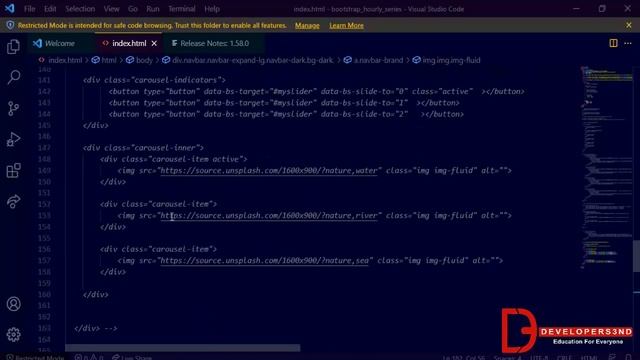Viewport: 640px width, 360px height.
Task: Open the Run and Debug view
Action: tap(13, 139)
